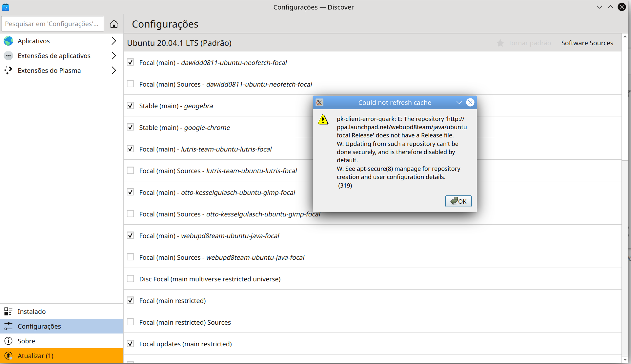Click the home icon beside search
The width and height of the screenshot is (631, 364).
114,24
